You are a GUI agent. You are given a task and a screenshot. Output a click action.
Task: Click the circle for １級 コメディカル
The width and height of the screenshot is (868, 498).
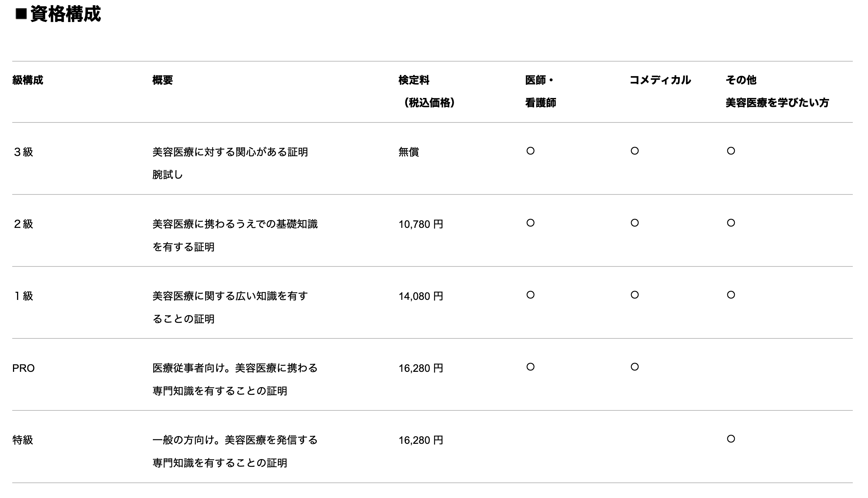click(635, 295)
